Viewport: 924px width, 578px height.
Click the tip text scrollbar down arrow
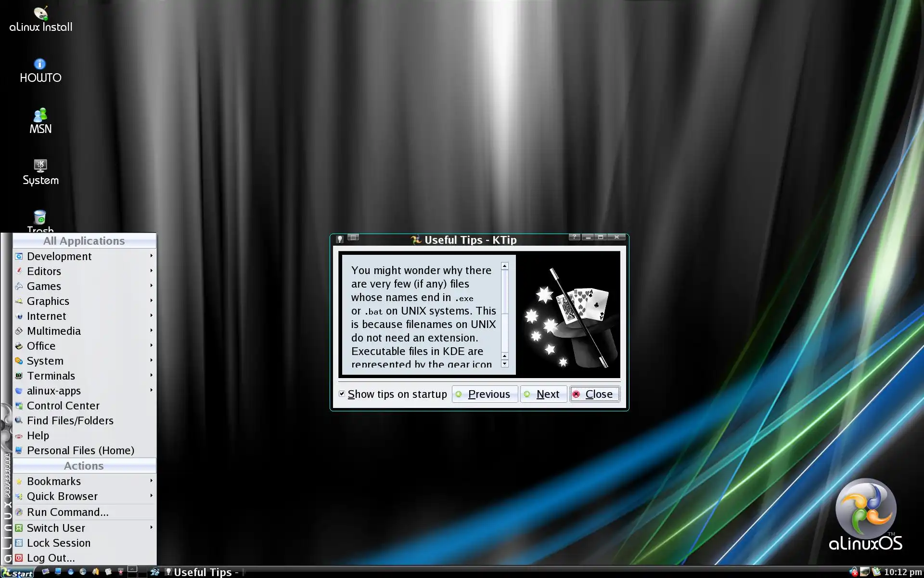coord(504,364)
